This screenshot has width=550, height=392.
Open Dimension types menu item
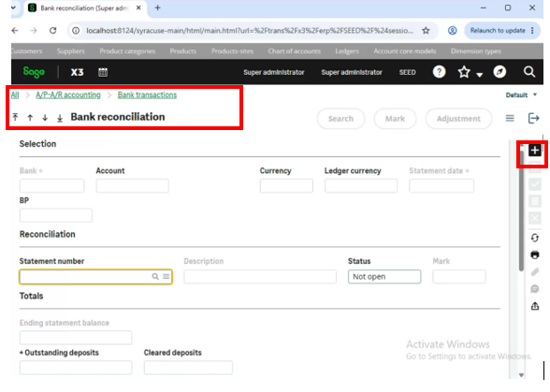coord(475,51)
